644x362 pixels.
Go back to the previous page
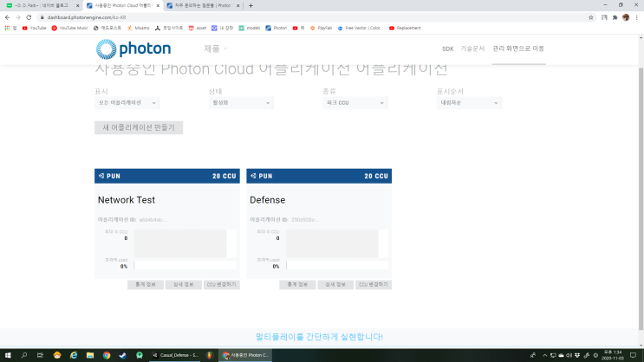click(x=7, y=17)
